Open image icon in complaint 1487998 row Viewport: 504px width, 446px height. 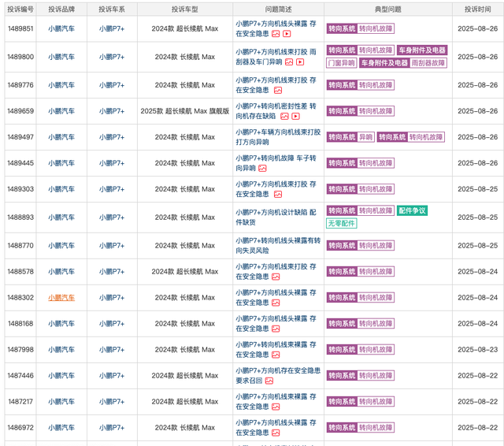(x=276, y=355)
